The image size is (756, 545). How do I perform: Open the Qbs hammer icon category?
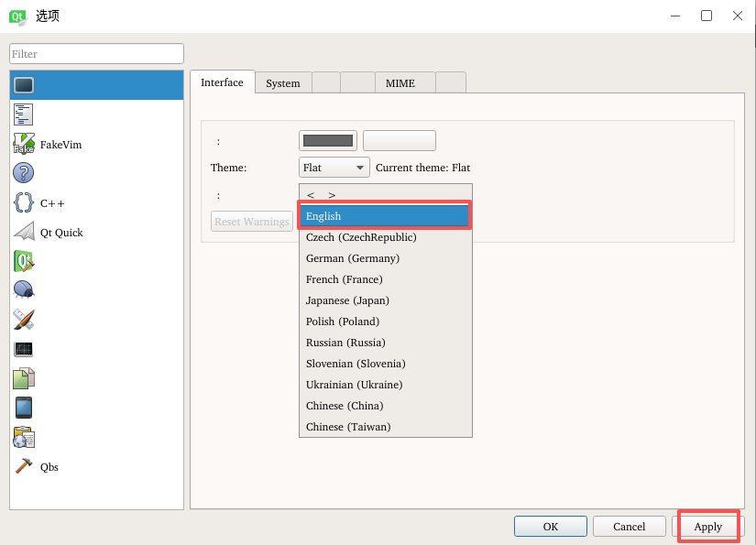pyautogui.click(x=24, y=466)
